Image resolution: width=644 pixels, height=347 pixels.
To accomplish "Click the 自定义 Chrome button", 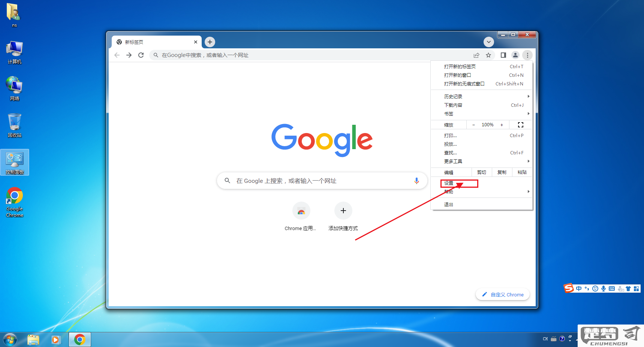I will point(503,295).
